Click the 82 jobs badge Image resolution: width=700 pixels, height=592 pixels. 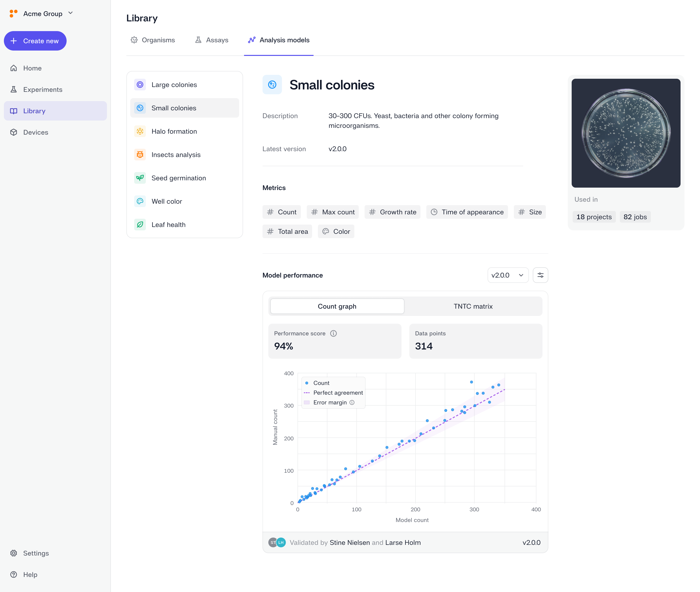tap(635, 217)
